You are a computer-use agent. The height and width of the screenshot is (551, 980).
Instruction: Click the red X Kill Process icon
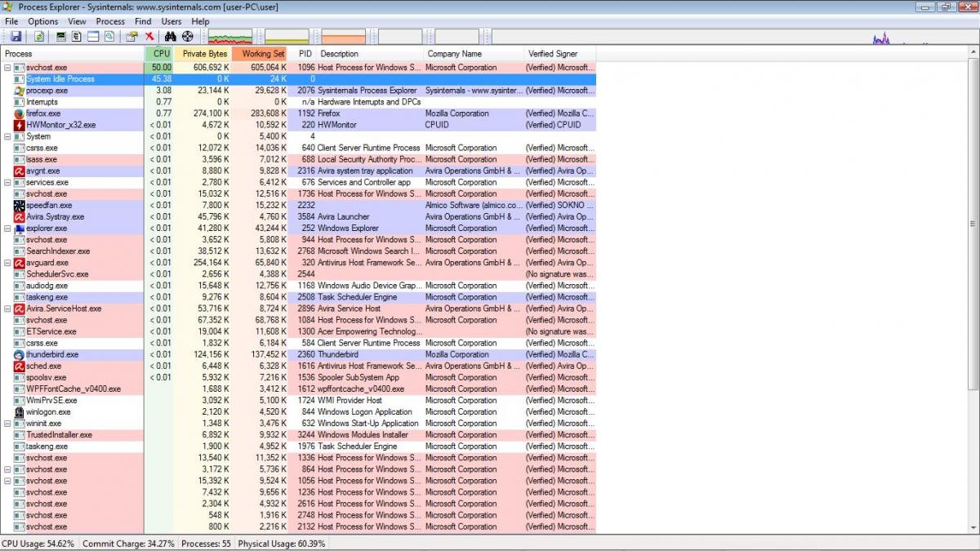149,37
